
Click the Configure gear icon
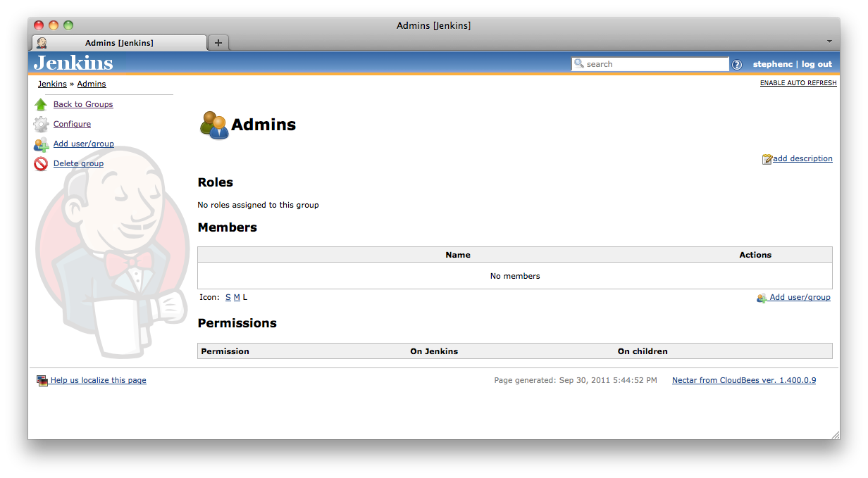41,125
